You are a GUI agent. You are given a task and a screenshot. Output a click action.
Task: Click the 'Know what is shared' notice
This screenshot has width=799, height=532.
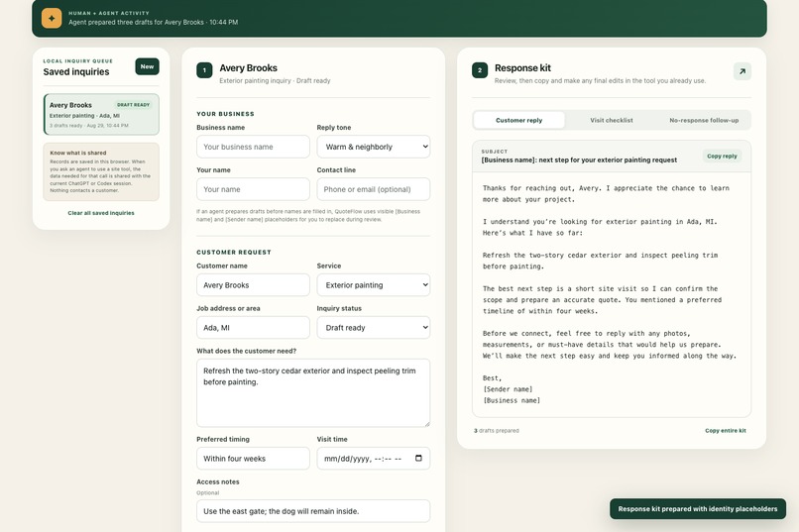(101, 171)
